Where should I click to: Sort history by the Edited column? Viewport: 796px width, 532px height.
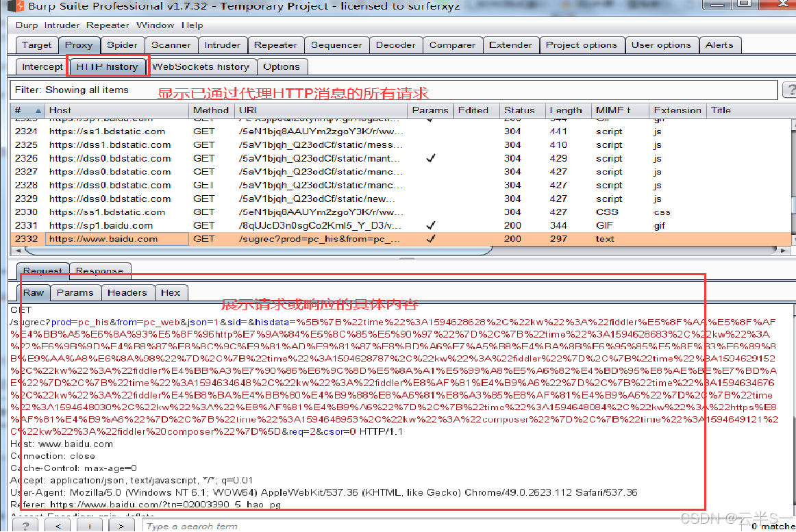coord(475,110)
